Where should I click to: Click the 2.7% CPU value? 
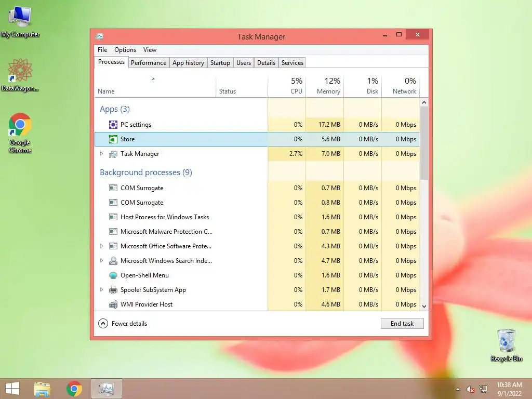pos(296,154)
